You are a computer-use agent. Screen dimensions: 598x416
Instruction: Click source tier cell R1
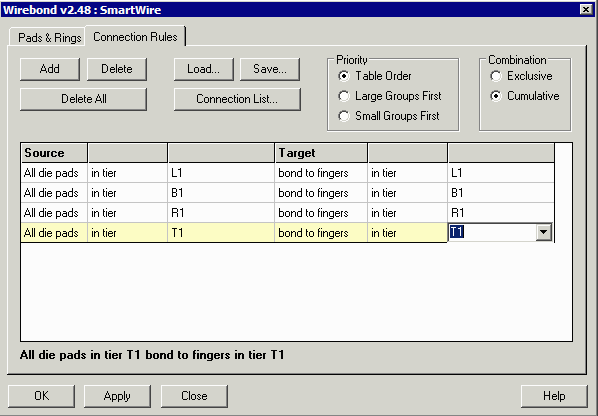coord(221,212)
